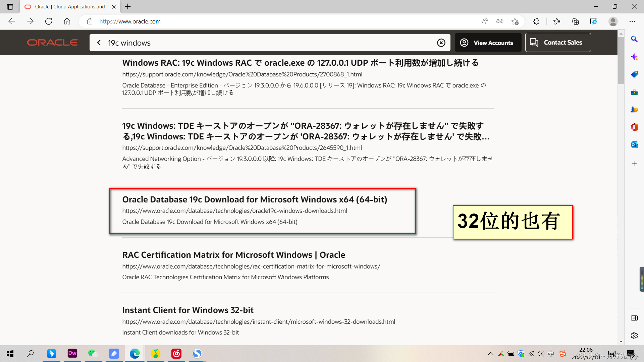The height and width of the screenshot is (362, 644).
Task: Open a new browser tab
Action: (x=128, y=7)
